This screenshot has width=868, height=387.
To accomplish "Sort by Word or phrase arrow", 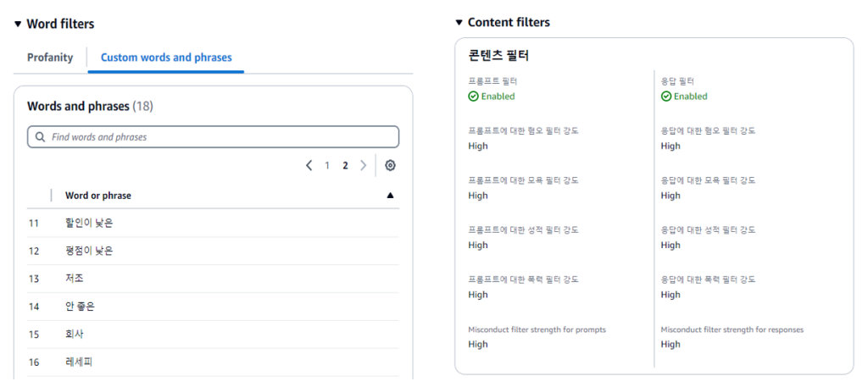I will [390, 196].
